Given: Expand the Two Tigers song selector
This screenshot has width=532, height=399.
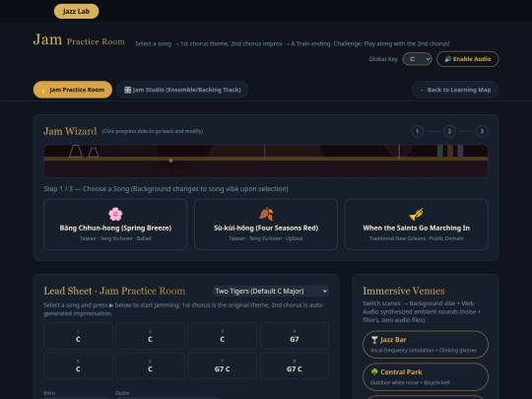Looking at the screenshot, I should click(271, 291).
